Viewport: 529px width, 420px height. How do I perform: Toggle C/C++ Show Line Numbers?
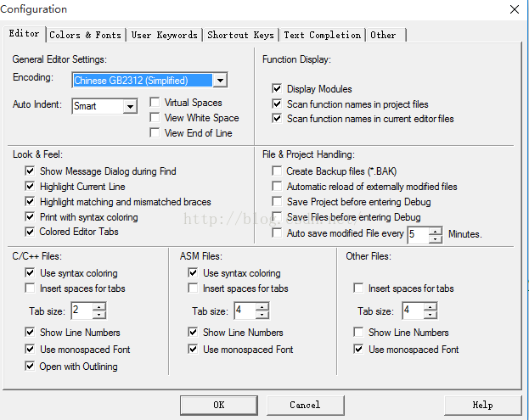coord(30,333)
